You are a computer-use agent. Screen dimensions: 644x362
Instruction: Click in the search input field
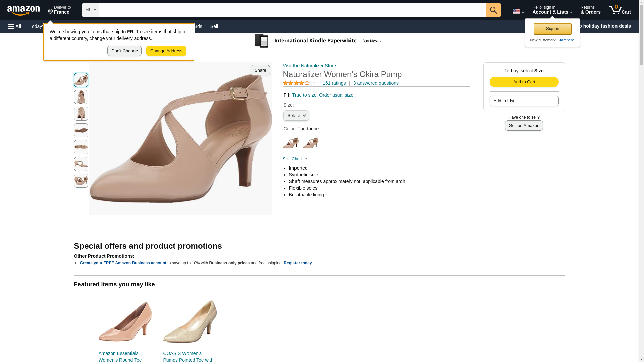tap(292, 10)
